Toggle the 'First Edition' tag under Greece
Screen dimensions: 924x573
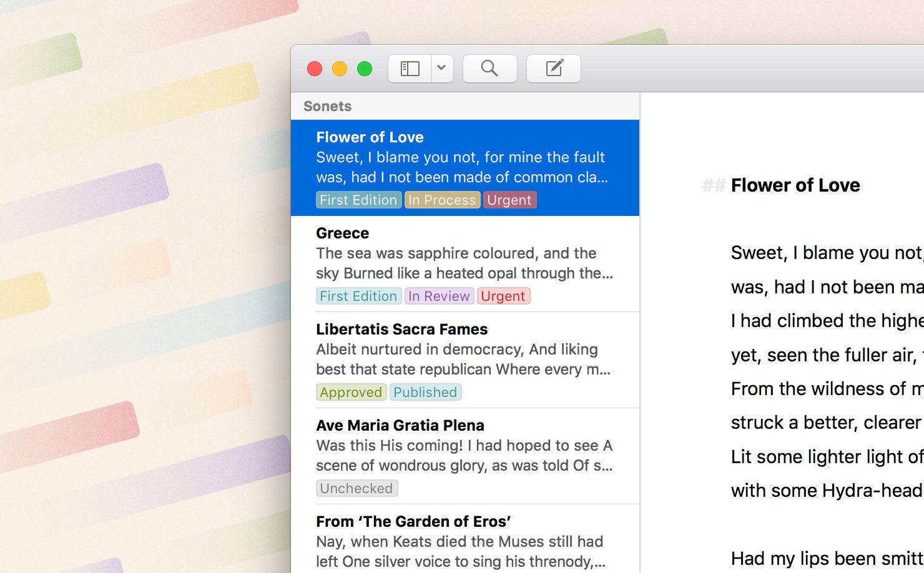tap(358, 296)
